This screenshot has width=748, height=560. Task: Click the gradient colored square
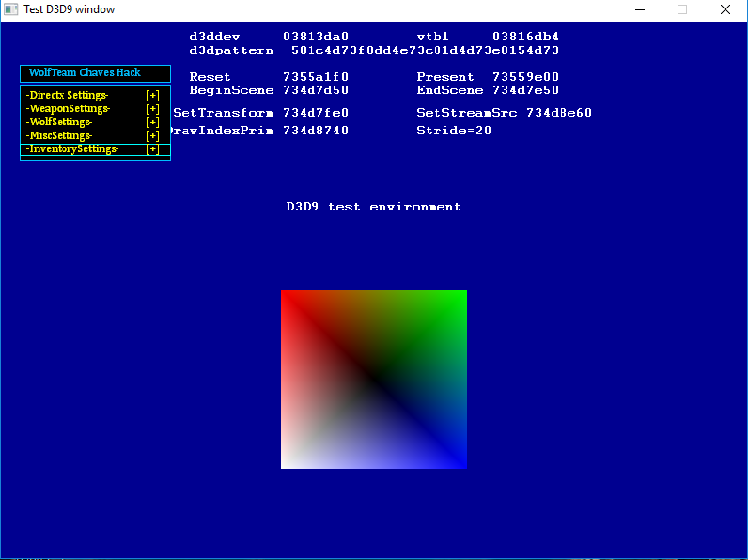[373, 380]
